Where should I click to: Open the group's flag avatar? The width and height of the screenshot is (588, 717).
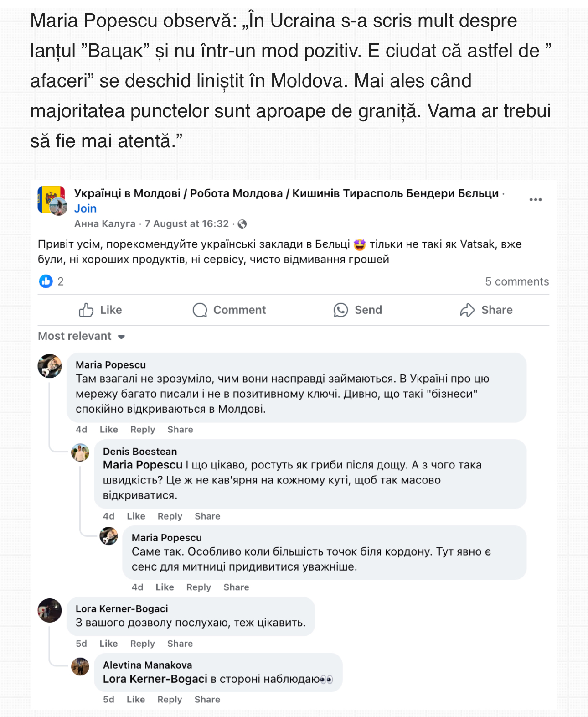pyautogui.click(x=52, y=200)
